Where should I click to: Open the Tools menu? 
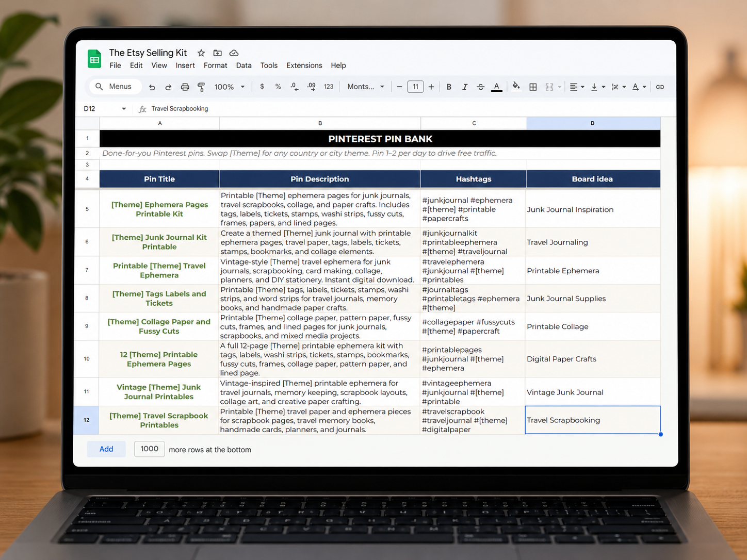pos(269,65)
